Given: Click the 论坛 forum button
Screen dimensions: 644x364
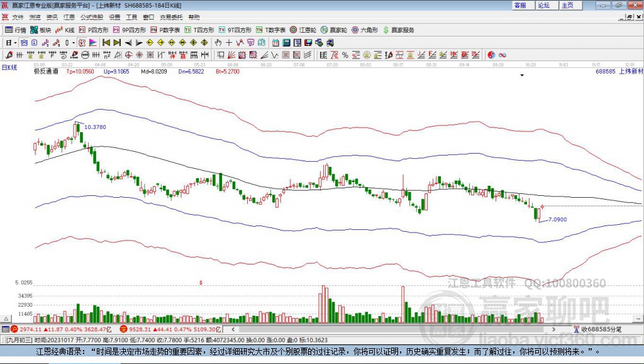Looking at the screenshot, I should [547, 5].
